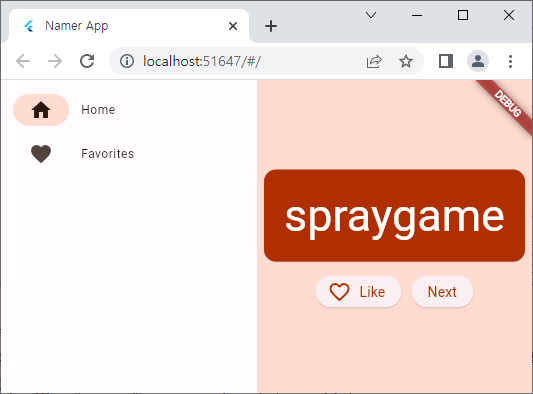Share this page via share icon
Screen dimensions: 533x394
point(374,62)
